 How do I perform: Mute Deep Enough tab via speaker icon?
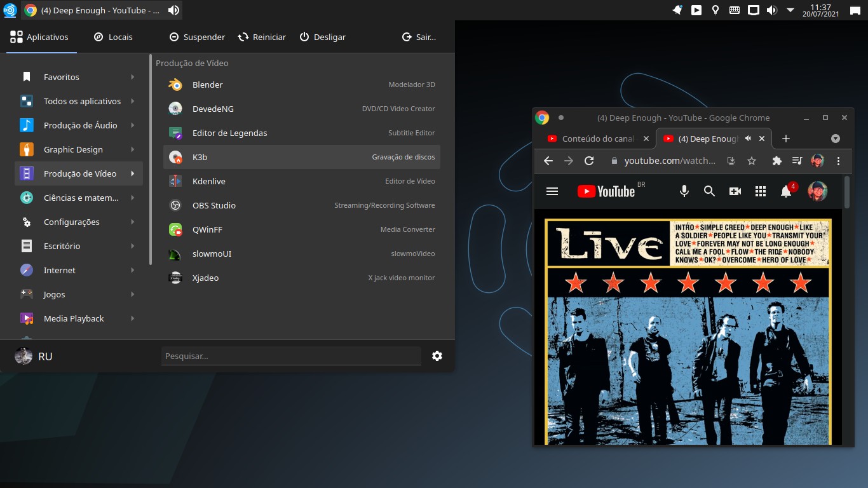[x=749, y=139]
